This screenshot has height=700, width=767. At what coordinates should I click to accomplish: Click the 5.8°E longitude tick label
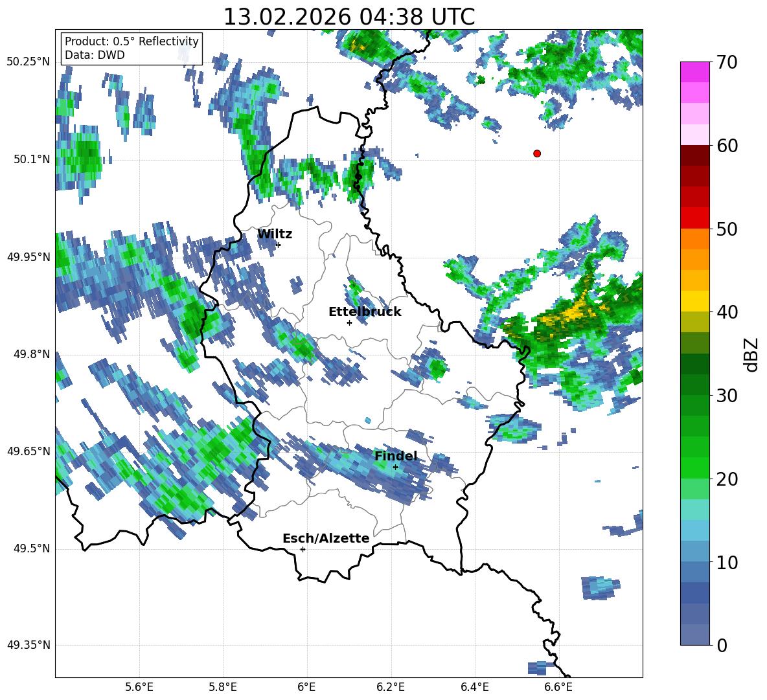223,687
